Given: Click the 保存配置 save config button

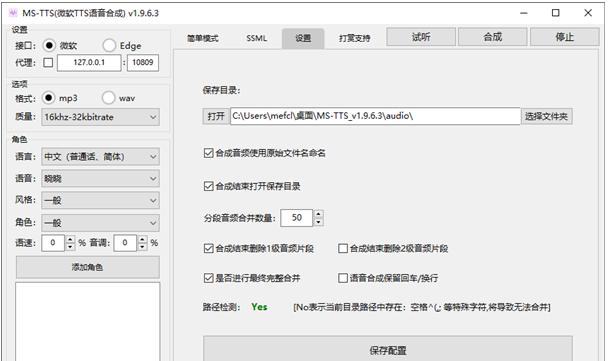Looking at the screenshot, I should click(x=388, y=350).
